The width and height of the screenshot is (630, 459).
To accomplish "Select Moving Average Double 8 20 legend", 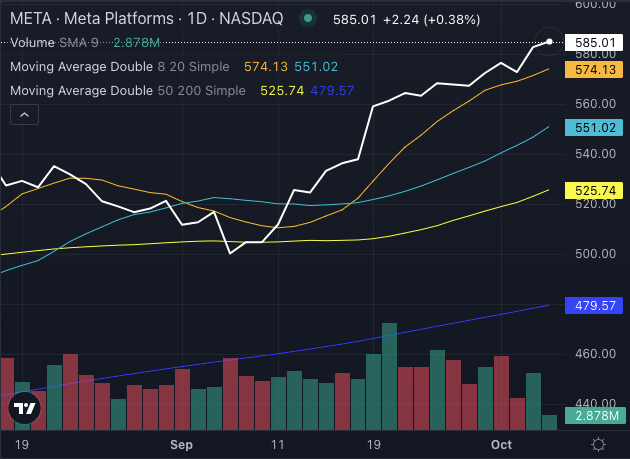I will [x=120, y=67].
